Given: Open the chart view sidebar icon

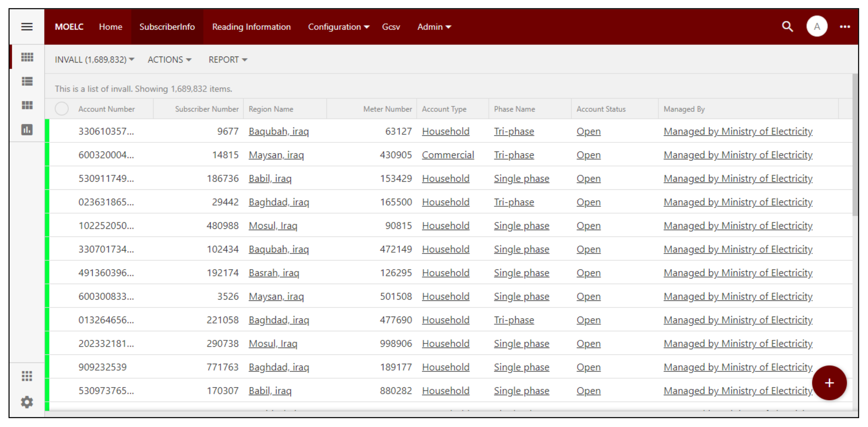Looking at the screenshot, I should [x=27, y=130].
